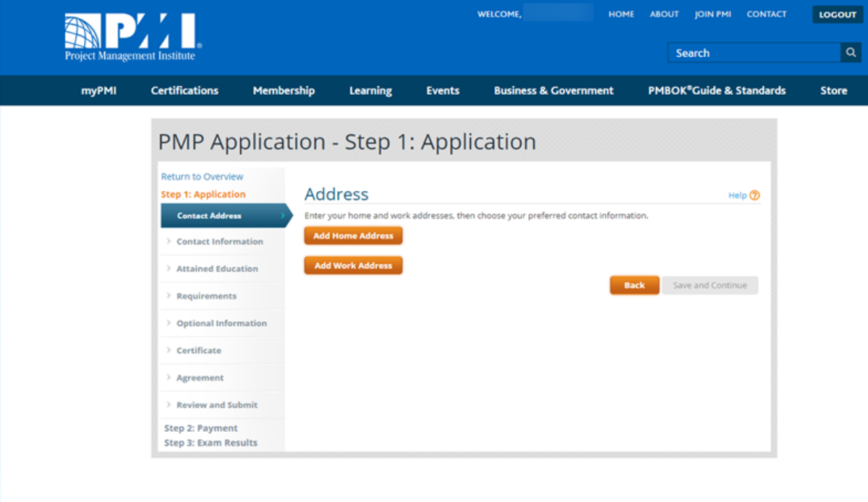
Task: Open the Home link in header
Action: (621, 14)
